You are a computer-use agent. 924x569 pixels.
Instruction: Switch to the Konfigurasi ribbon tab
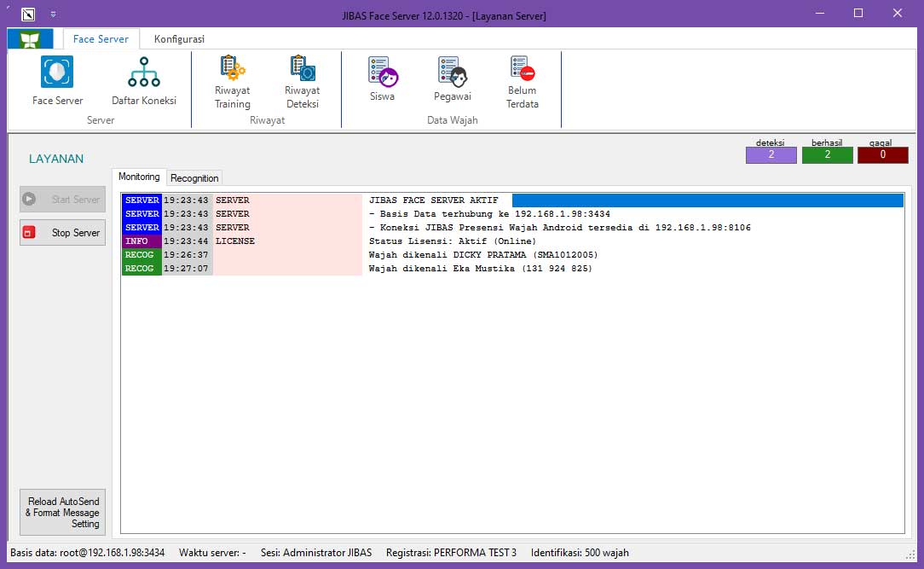(179, 39)
